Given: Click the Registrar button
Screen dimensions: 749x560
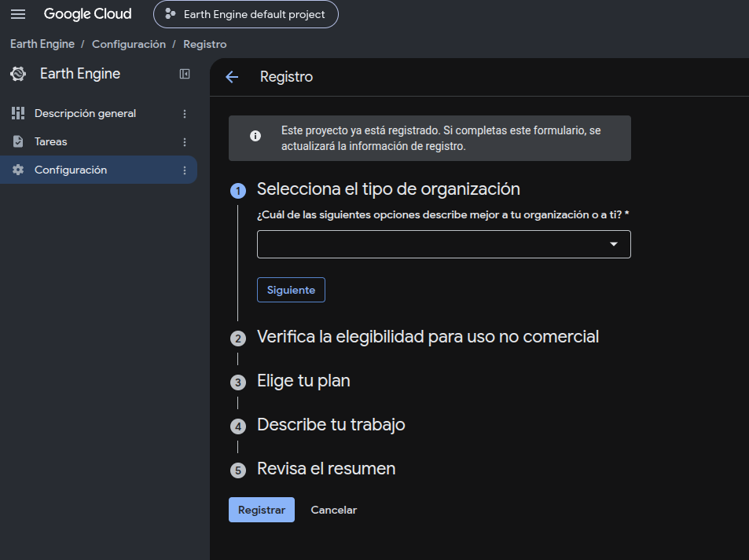Looking at the screenshot, I should coord(262,510).
